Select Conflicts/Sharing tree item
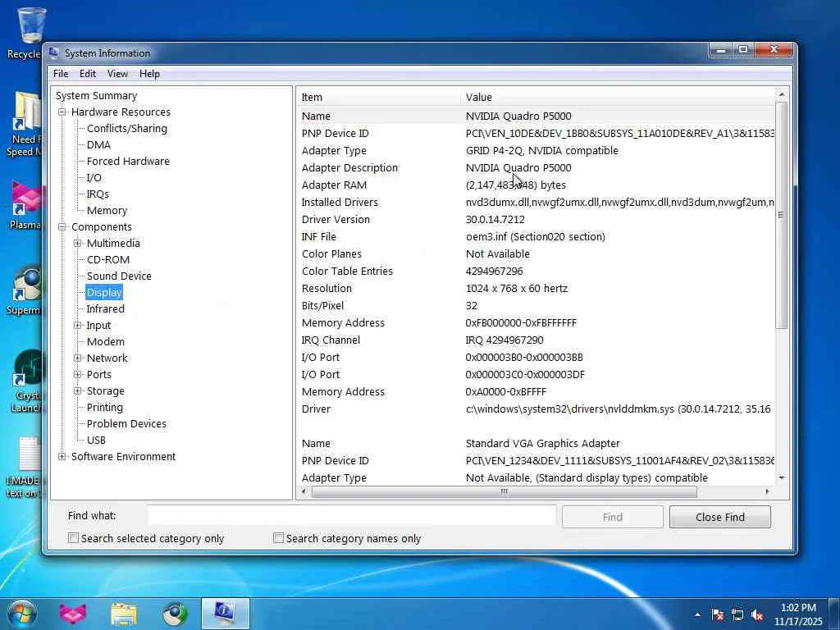The height and width of the screenshot is (630, 840). tap(127, 129)
